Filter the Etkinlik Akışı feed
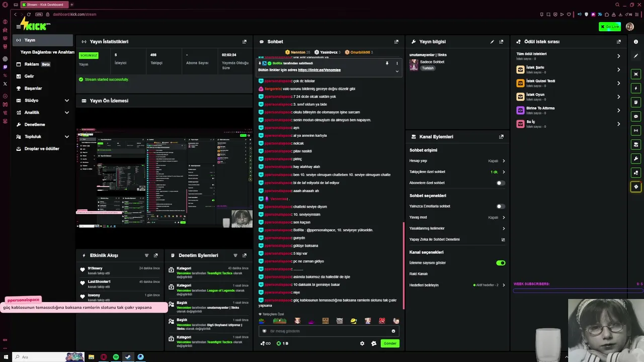The image size is (644, 362). pos(147,255)
